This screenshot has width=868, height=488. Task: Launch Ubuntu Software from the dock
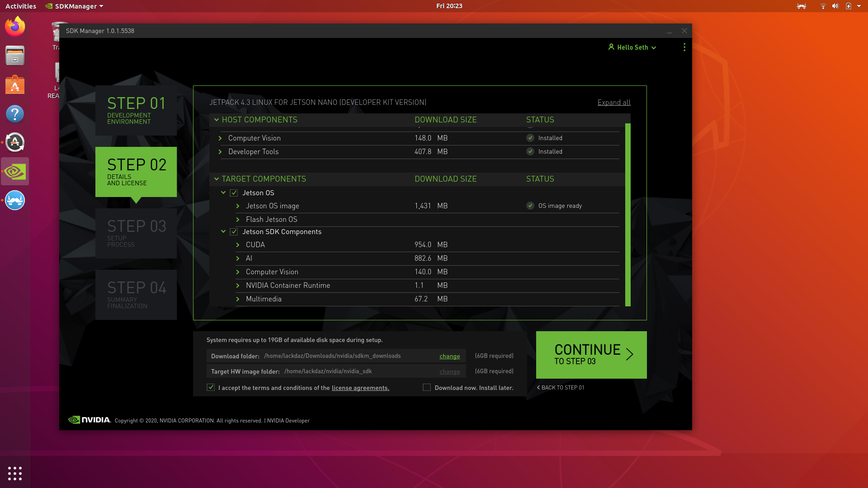click(x=15, y=85)
